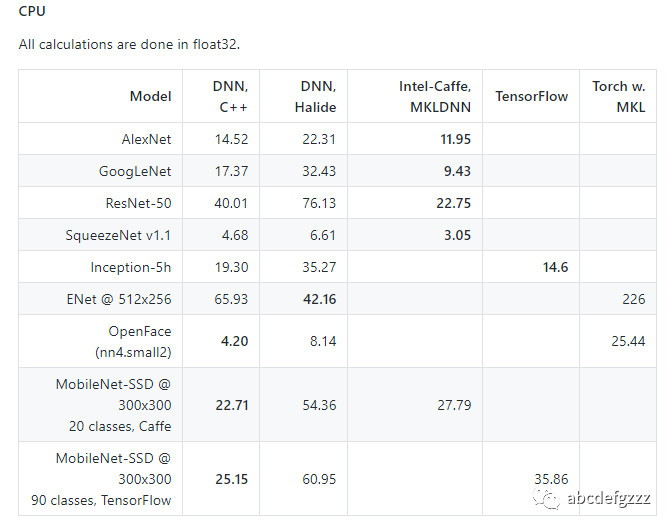Click the value 54.36

(319, 405)
